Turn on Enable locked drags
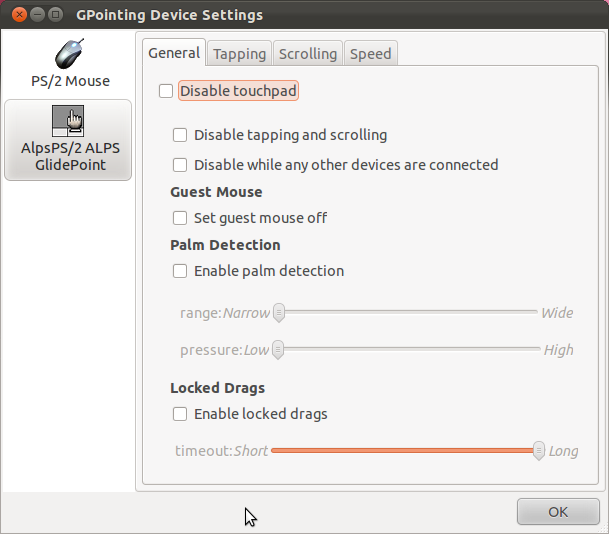This screenshot has height=534, width=609. pyautogui.click(x=180, y=414)
